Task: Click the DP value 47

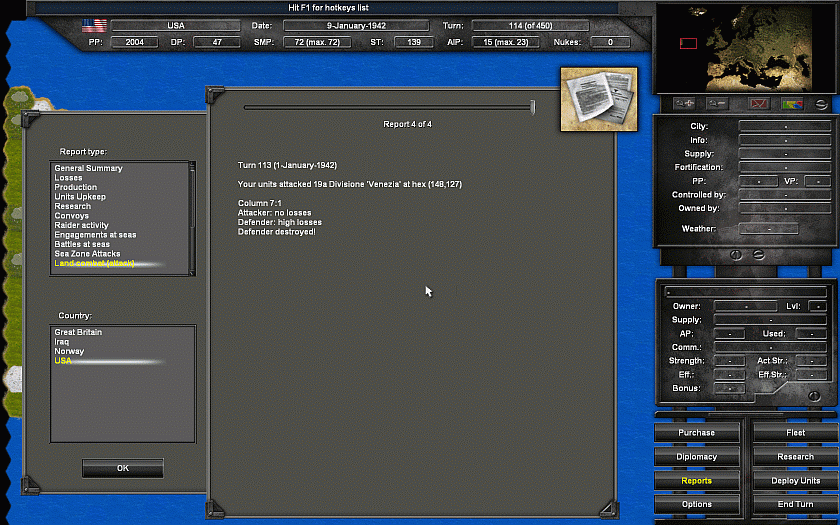Action: point(217,42)
